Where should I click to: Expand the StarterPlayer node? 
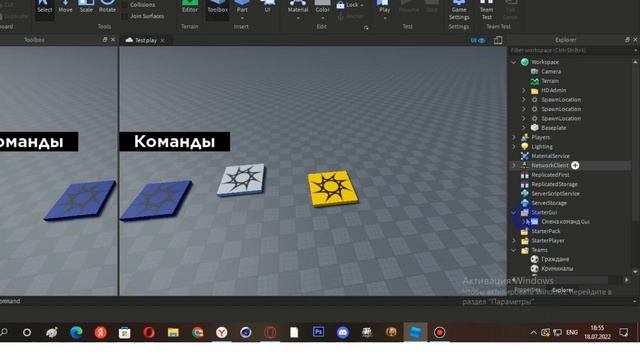(513, 240)
